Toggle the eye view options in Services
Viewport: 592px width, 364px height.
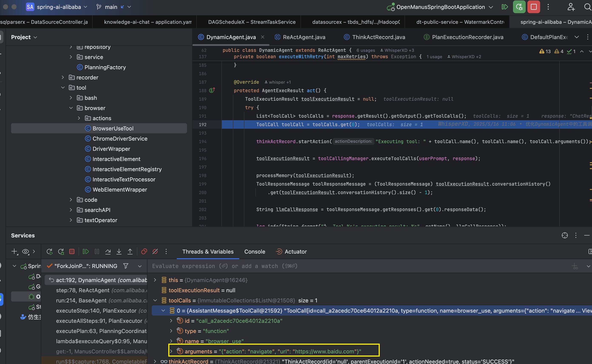25,252
